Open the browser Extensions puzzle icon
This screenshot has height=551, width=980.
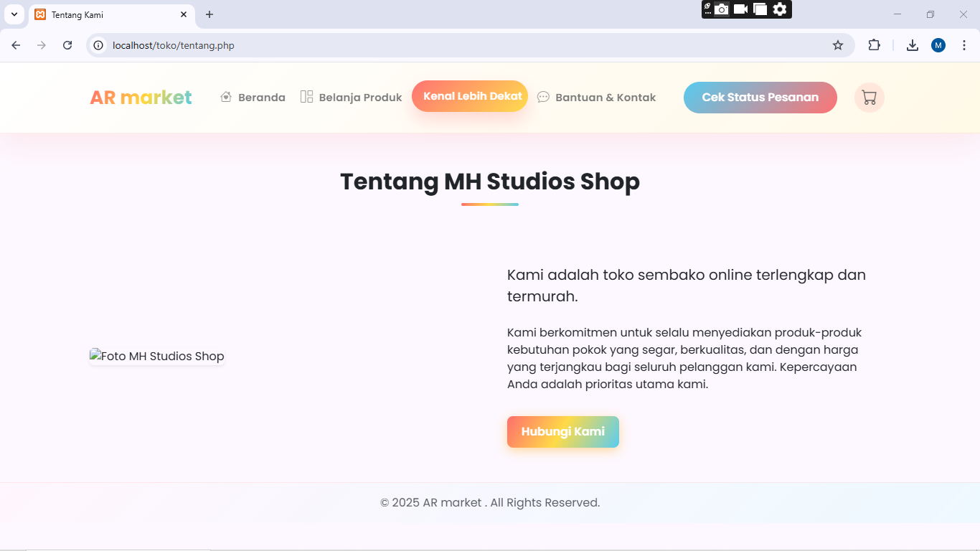[x=874, y=45]
